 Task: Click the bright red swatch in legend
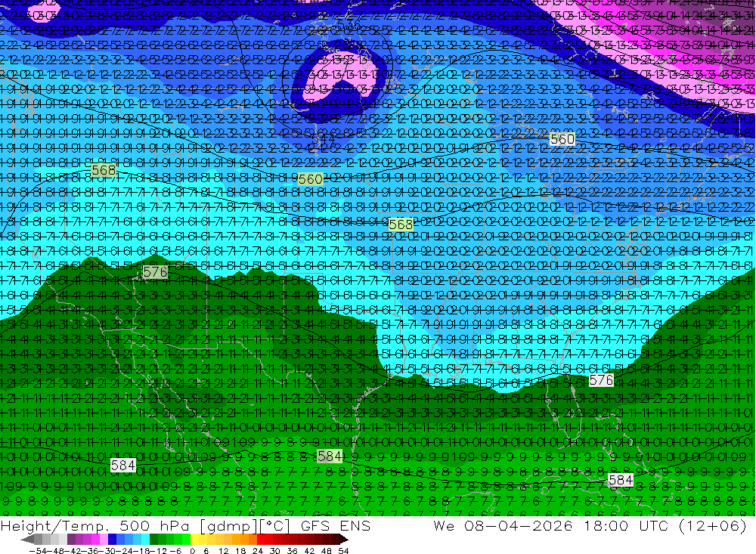coord(261,539)
